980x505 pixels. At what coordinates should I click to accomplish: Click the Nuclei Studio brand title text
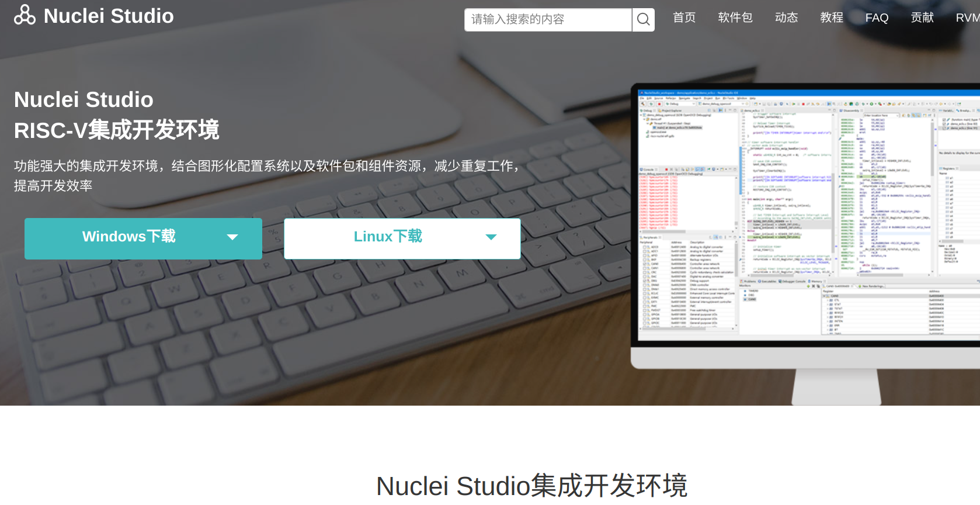coord(109,16)
